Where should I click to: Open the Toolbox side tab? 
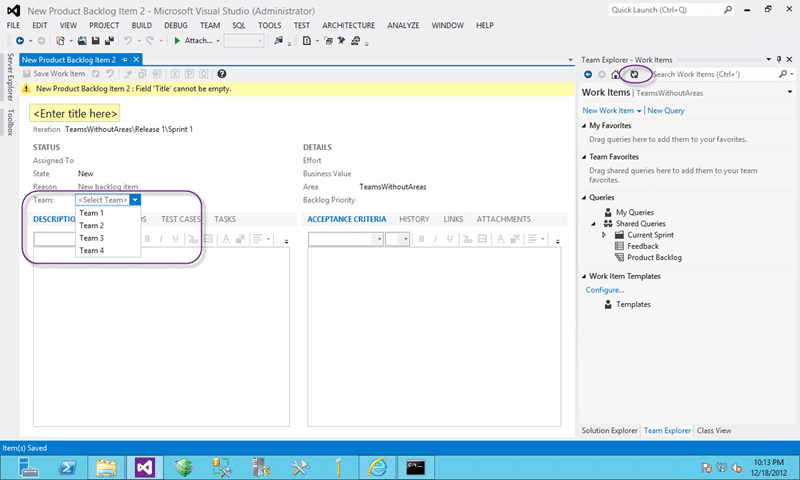10,122
